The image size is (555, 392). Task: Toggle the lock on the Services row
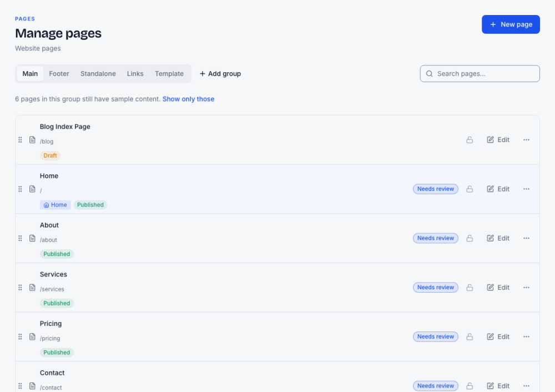point(470,288)
